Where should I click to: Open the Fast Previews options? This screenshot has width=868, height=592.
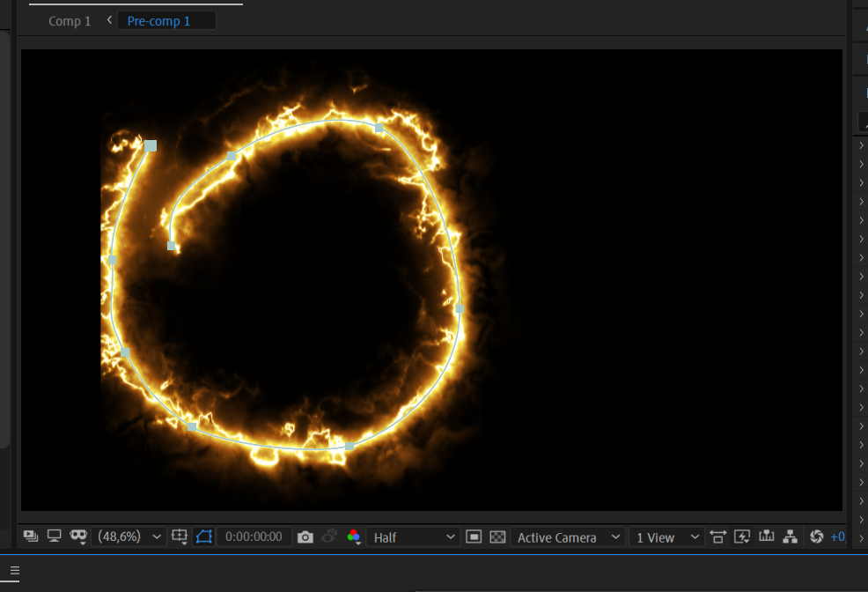tap(742, 536)
